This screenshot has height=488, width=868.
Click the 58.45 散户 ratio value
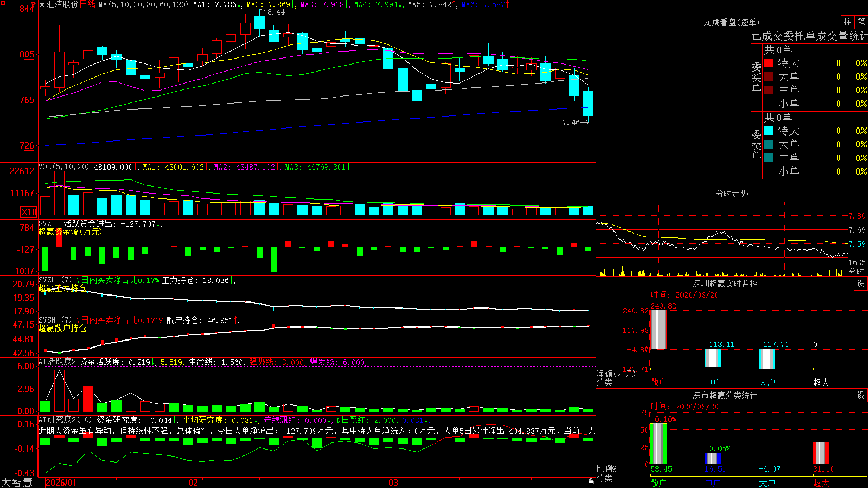tap(661, 469)
